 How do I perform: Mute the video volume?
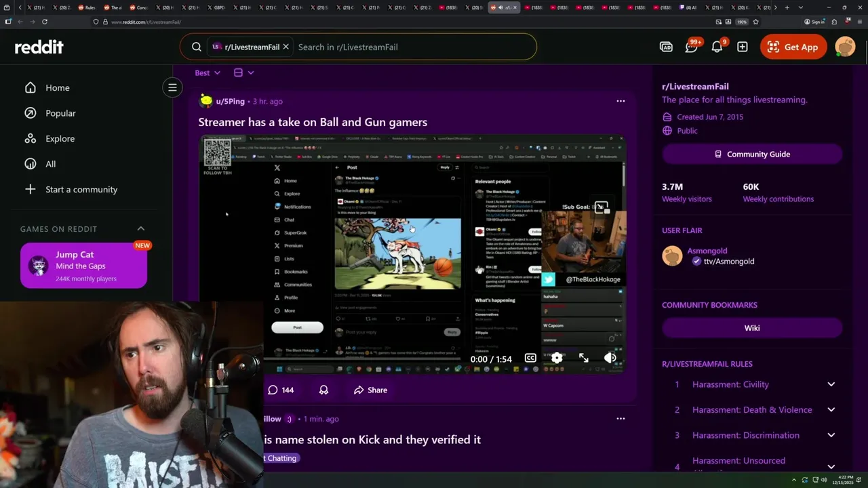coord(610,358)
